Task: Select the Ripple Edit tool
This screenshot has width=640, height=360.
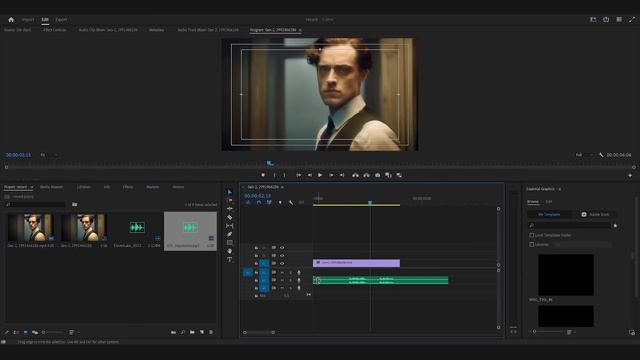Action: point(230,209)
